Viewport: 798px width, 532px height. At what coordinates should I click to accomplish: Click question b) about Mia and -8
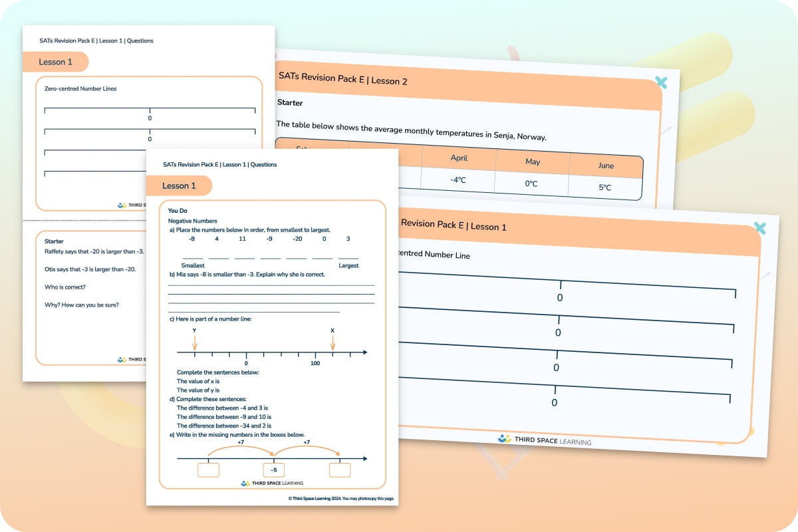(247, 274)
